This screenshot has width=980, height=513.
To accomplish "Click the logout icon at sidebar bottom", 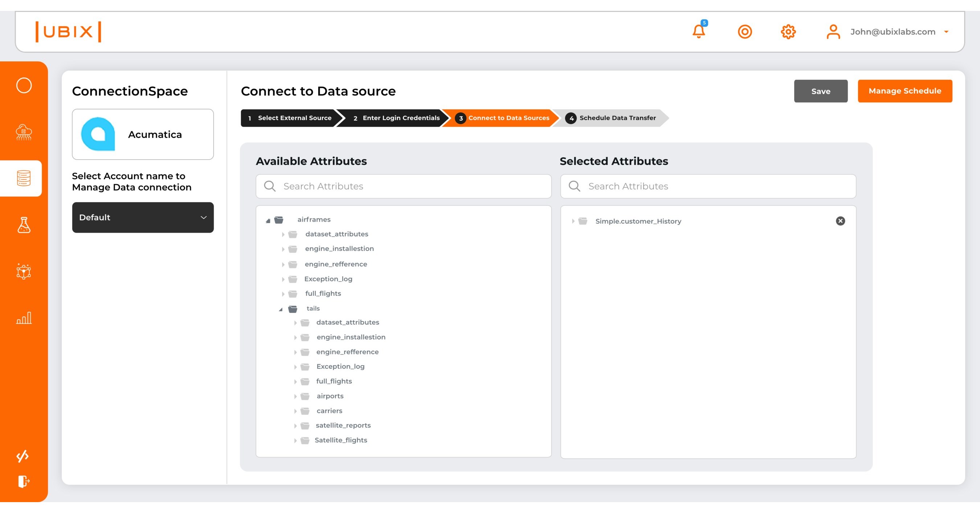I will [24, 482].
